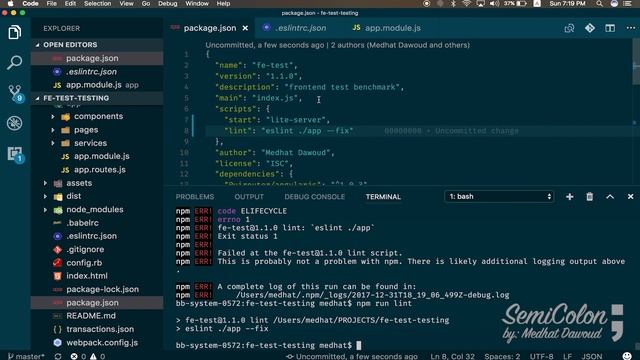
Task: Open macOS Notification Center icon
Action: (x=627, y=4)
